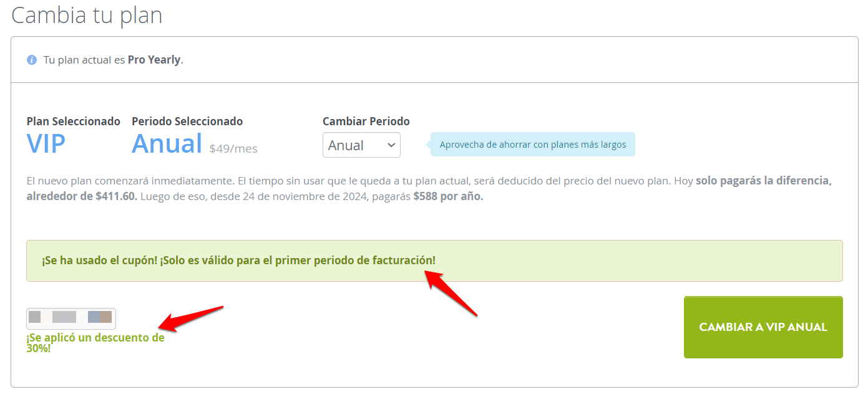
Task: Click the bold $588 por año text
Action: (448, 196)
